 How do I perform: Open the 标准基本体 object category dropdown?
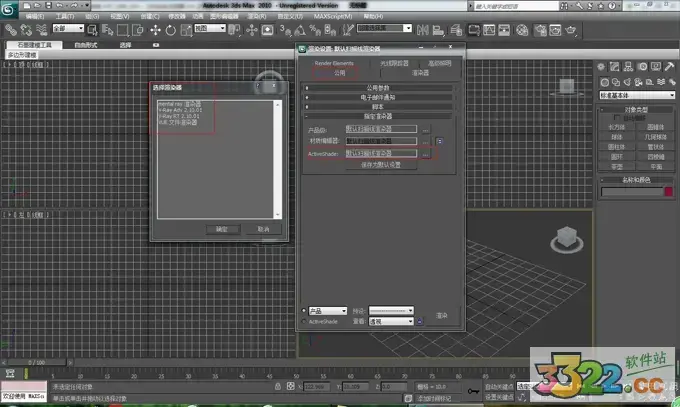click(x=637, y=95)
